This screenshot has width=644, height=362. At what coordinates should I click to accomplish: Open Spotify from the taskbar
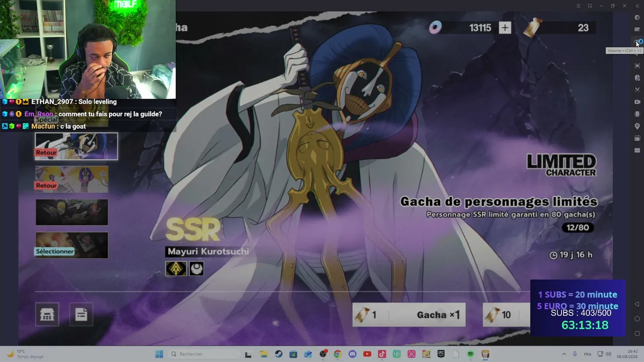click(x=470, y=354)
